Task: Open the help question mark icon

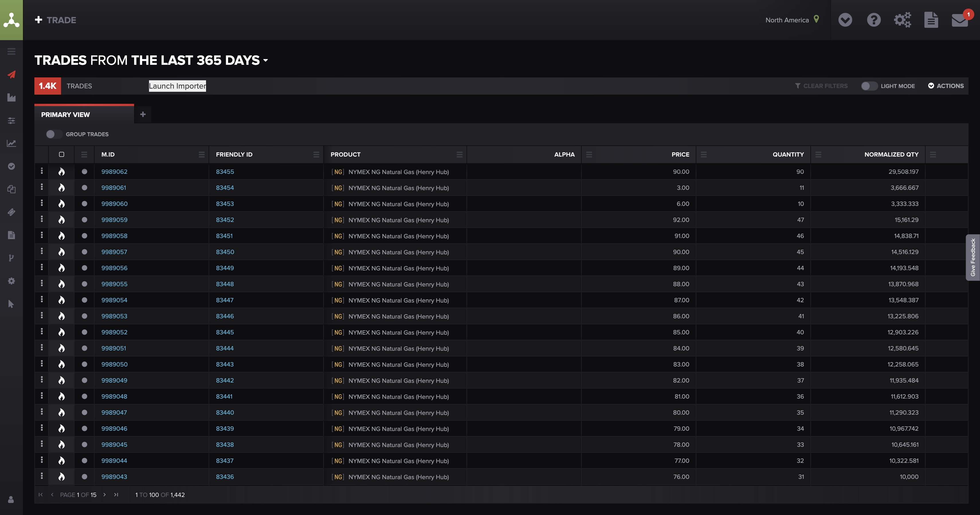Action: 873,20
